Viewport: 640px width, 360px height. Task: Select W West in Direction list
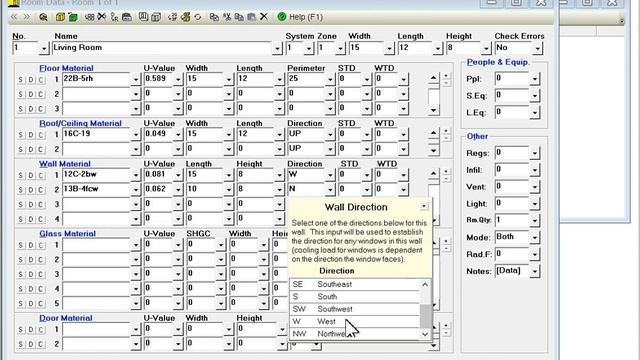coord(354,322)
